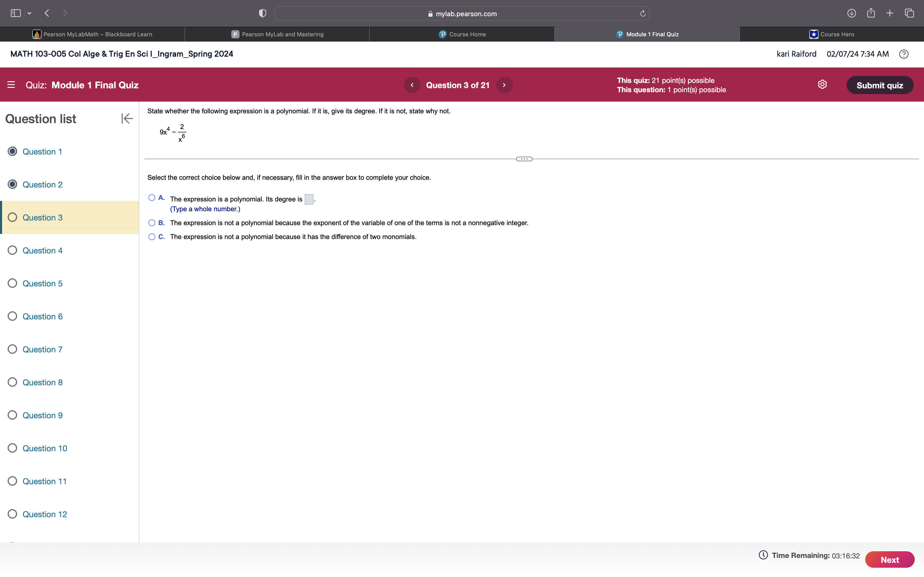Select answer choice C radio button
The image size is (924, 577).
click(x=152, y=237)
